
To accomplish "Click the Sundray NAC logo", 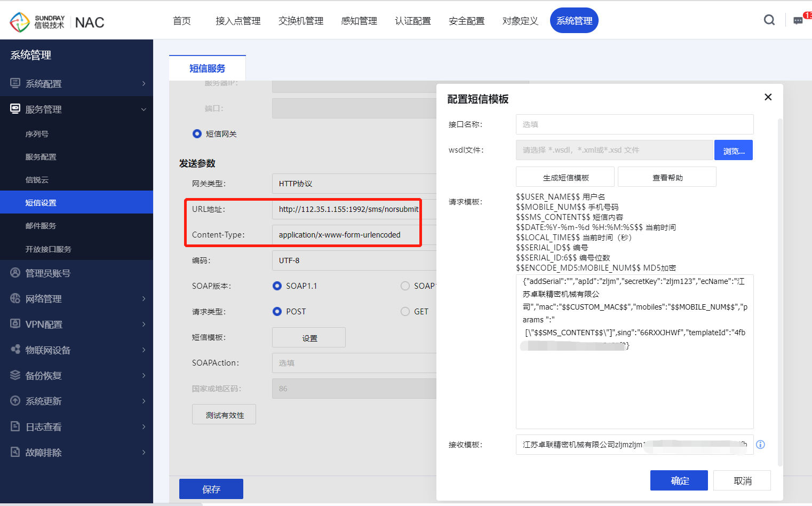I will 57,22.
